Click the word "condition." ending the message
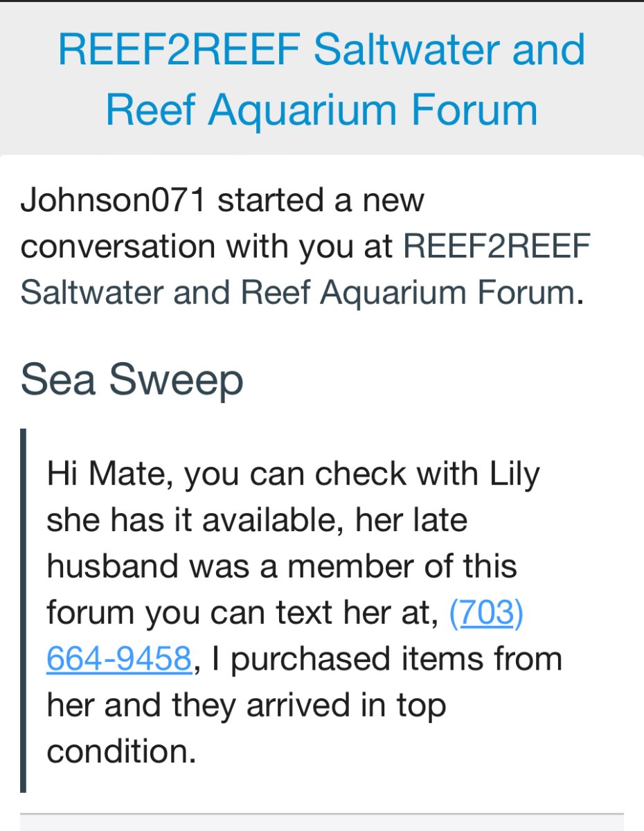Image resolution: width=644 pixels, height=831 pixels. click(x=121, y=751)
